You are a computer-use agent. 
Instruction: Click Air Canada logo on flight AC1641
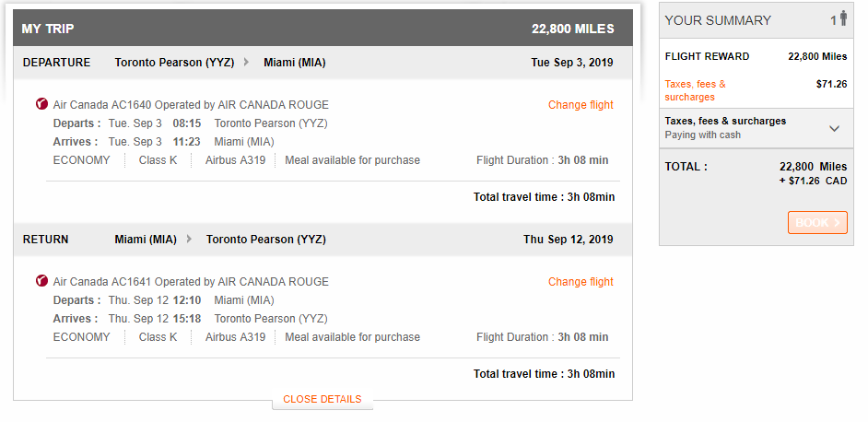pos(41,281)
